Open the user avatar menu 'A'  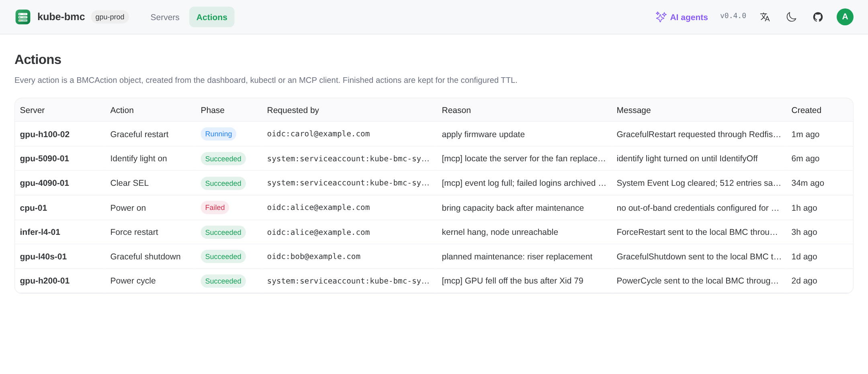pyautogui.click(x=845, y=17)
